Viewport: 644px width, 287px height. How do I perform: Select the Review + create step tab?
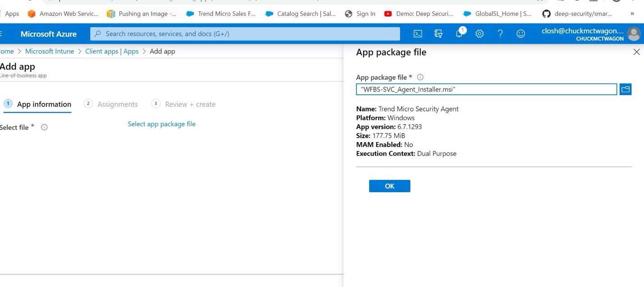183,104
